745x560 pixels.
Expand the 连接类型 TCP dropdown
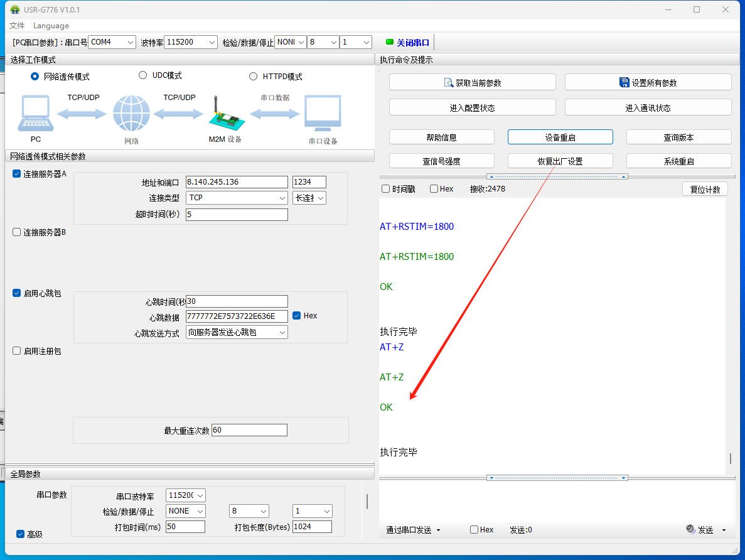coord(237,198)
